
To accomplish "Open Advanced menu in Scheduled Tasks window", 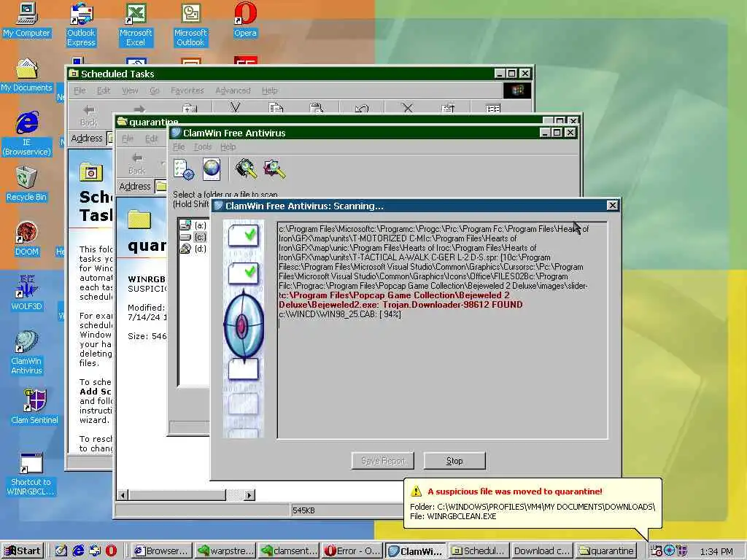I will [233, 90].
